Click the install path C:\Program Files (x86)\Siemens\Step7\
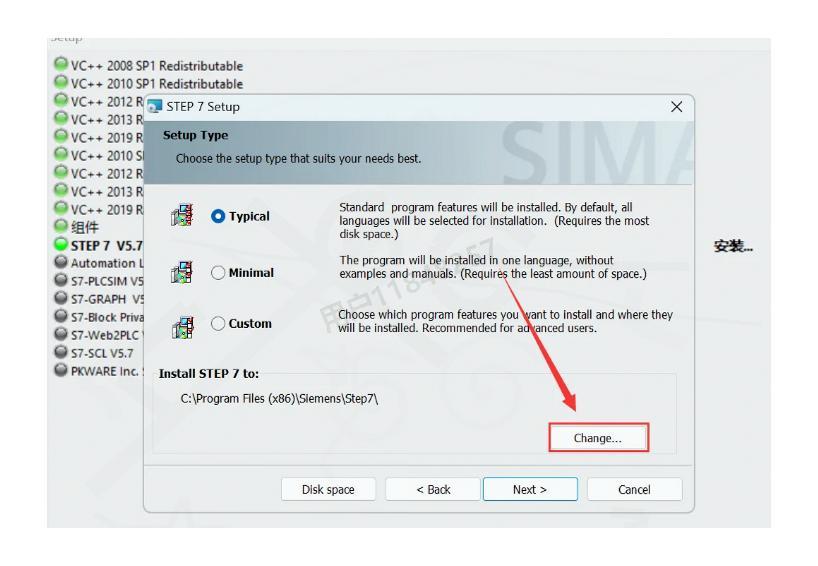 point(279,399)
